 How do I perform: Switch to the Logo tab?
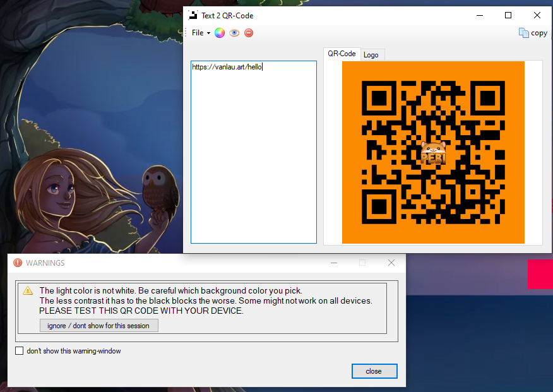click(371, 55)
